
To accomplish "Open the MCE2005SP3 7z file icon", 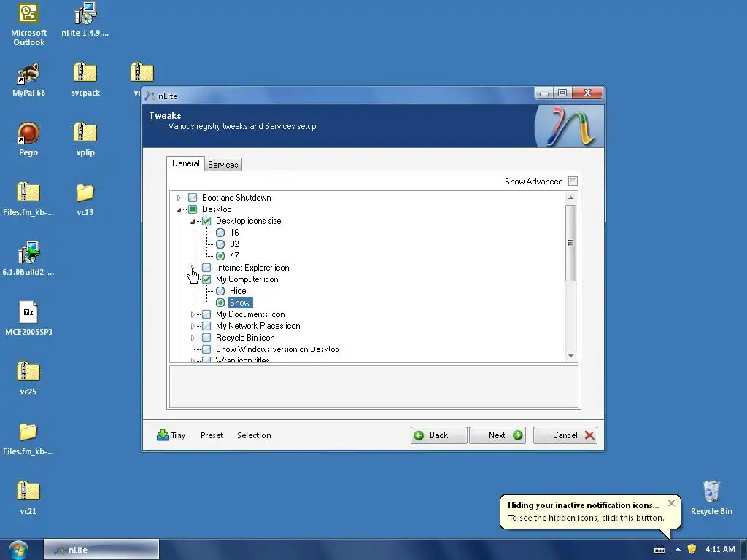I will pos(28,319).
